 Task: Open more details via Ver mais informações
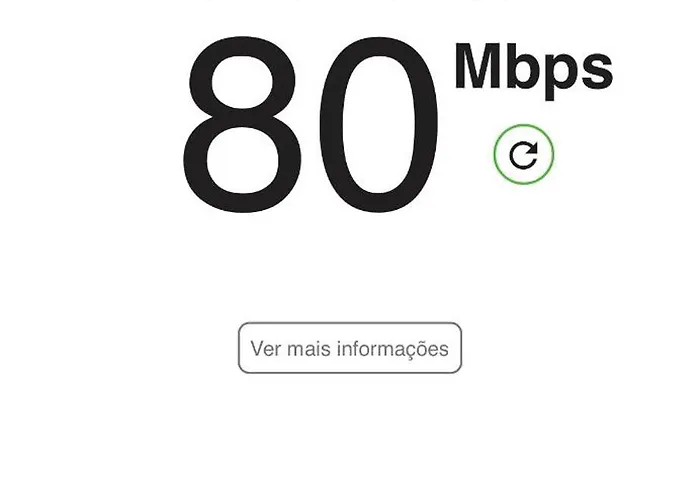point(350,348)
